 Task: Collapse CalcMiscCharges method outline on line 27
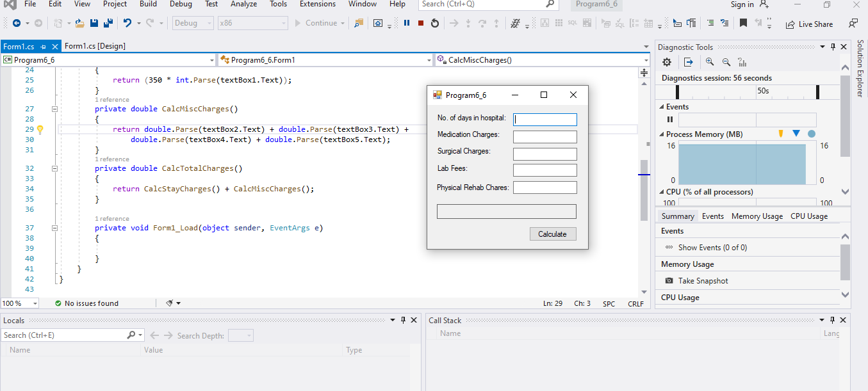point(54,109)
